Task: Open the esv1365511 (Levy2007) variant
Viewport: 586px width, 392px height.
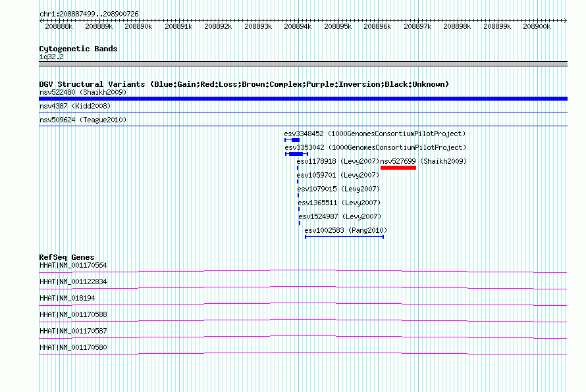Action: pos(339,203)
